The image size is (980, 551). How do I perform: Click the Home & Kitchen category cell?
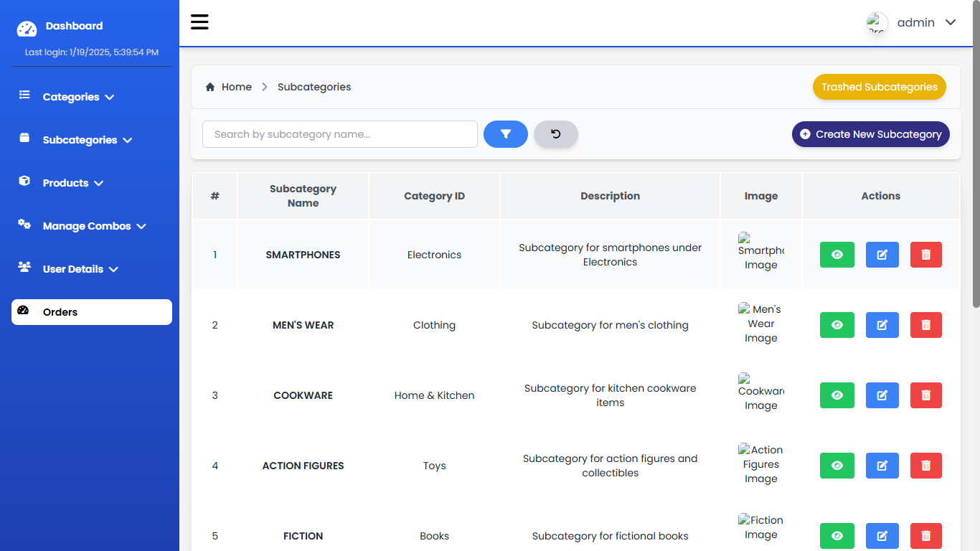[x=434, y=395]
